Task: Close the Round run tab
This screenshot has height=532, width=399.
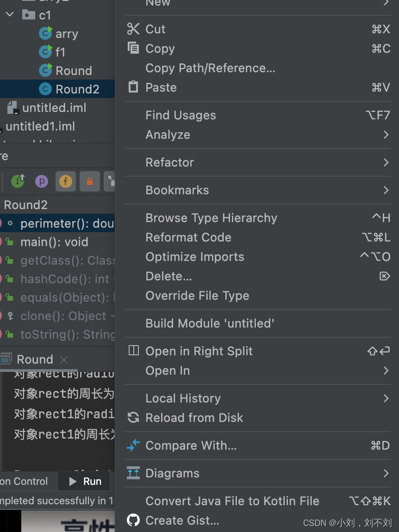Action: pyautogui.click(x=63, y=360)
